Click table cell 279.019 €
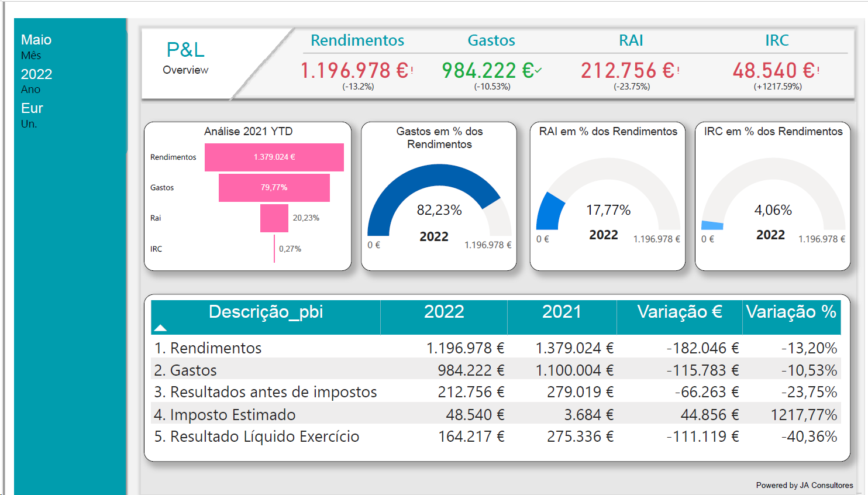Viewport: 868px width, 495px height. [x=580, y=392]
